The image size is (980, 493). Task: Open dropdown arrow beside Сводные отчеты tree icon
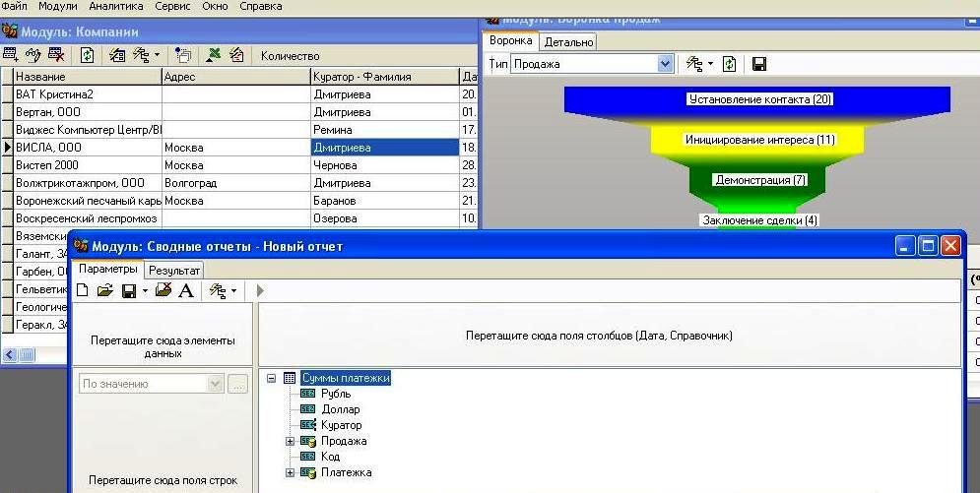[233, 291]
